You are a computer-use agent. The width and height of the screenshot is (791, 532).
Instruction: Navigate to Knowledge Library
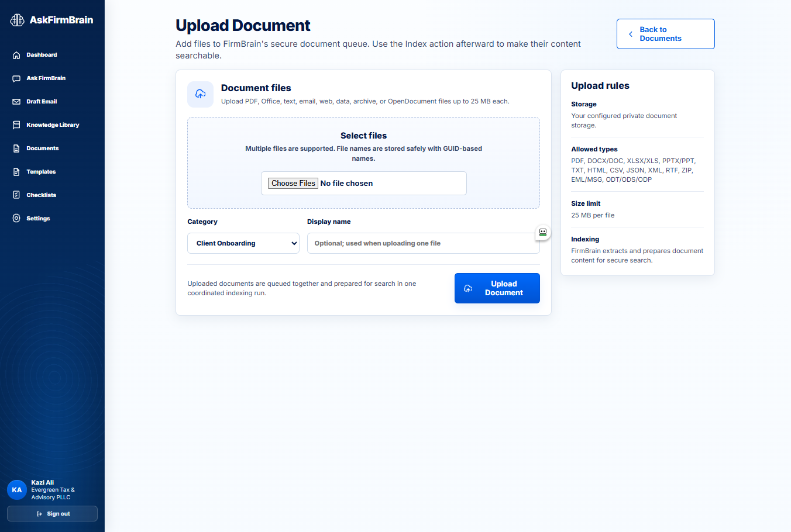point(52,125)
